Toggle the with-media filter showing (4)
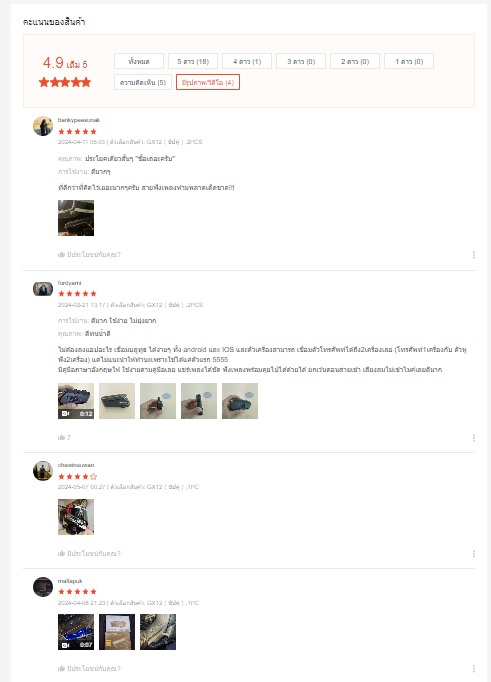491x682 pixels. click(x=208, y=82)
